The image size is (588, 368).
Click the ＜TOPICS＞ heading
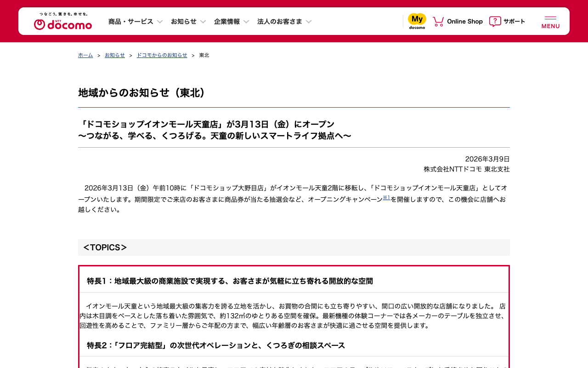[x=105, y=247]
